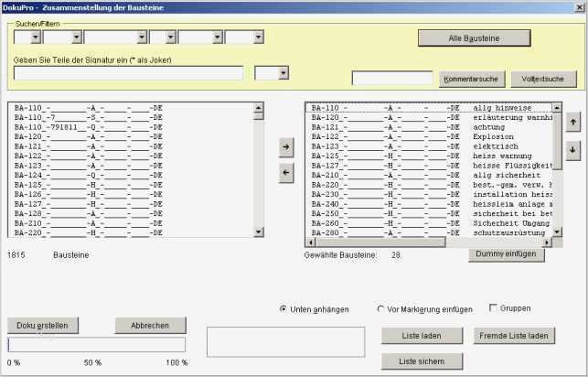
Task: Select right list row schutzausrüstung
Action: (x=430, y=233)
